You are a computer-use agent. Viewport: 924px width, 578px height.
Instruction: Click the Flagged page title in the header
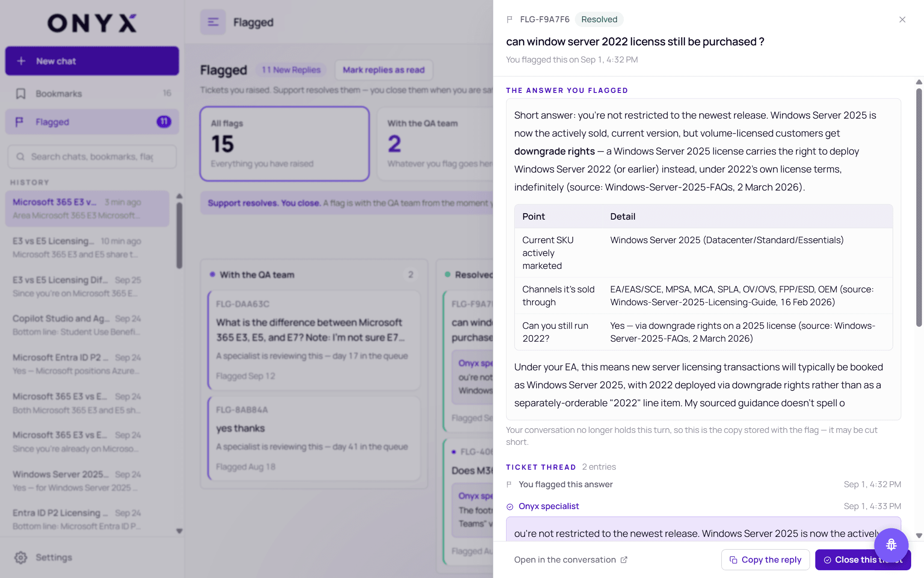tap(253, 22)
